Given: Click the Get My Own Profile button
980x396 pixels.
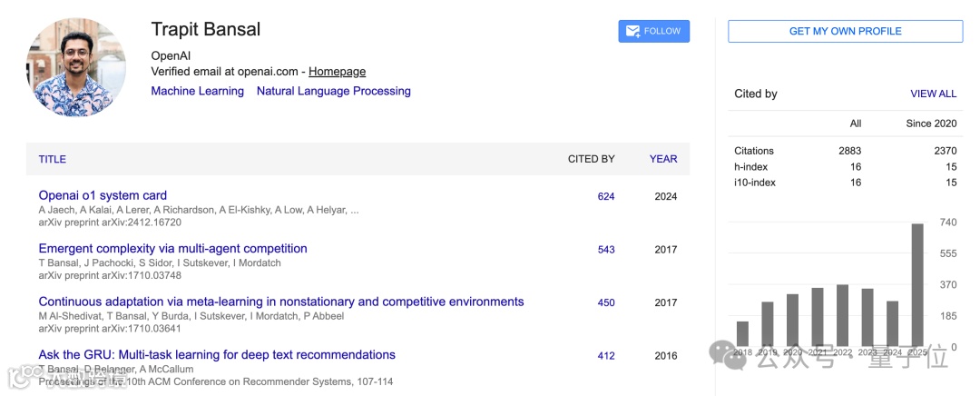Looking at the screenshot, I should [x=845, y=31].
